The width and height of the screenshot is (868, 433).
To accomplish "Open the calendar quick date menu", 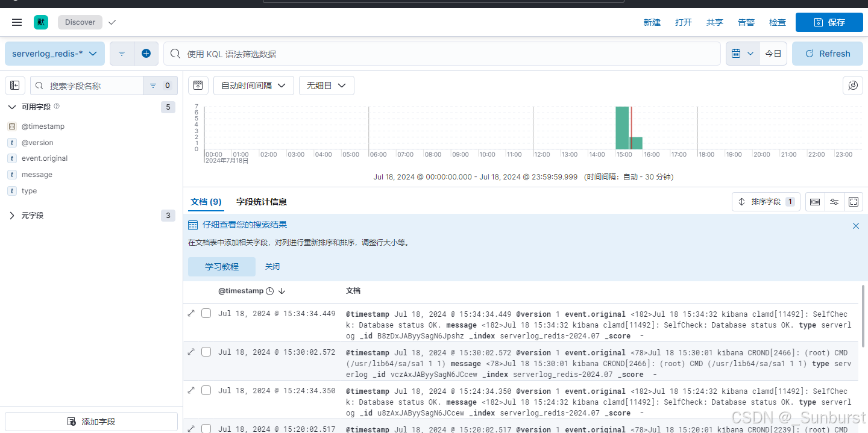I will tap(743, 54).
